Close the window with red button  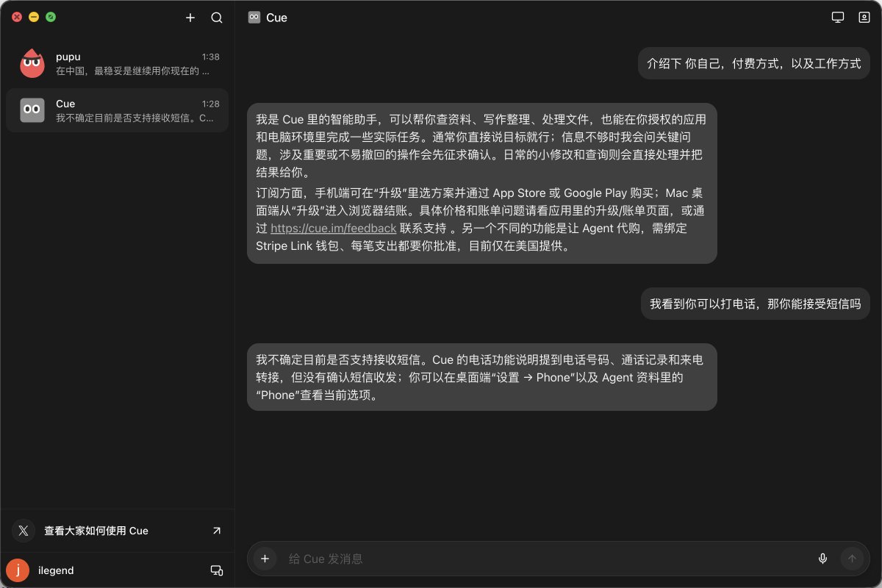tap(17, 17)
